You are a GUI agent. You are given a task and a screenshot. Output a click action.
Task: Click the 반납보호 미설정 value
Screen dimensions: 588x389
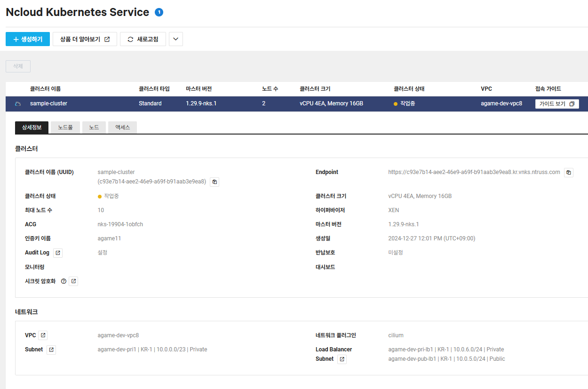[x=396, y=253]
